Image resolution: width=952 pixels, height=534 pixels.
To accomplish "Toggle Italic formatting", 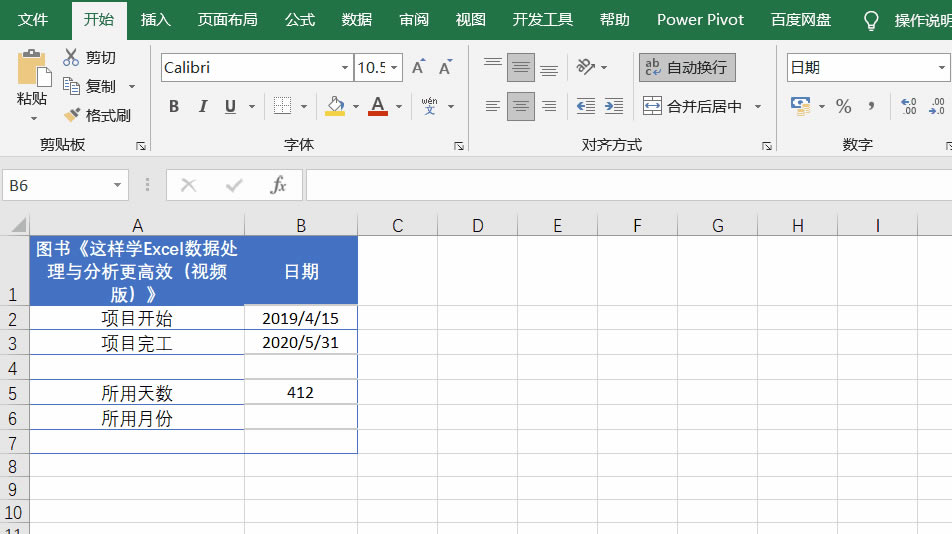I will pyautogui.click(x=203, y=106).
